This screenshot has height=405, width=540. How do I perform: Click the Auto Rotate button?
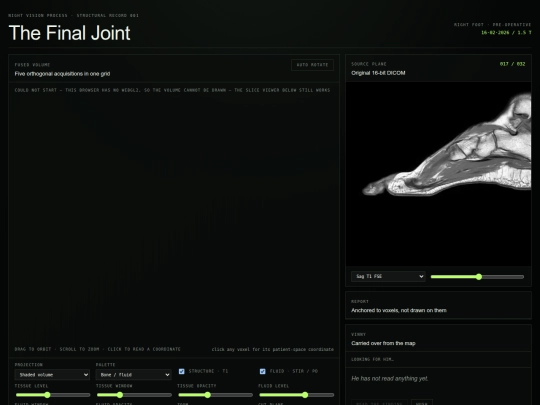pos(312,65)
